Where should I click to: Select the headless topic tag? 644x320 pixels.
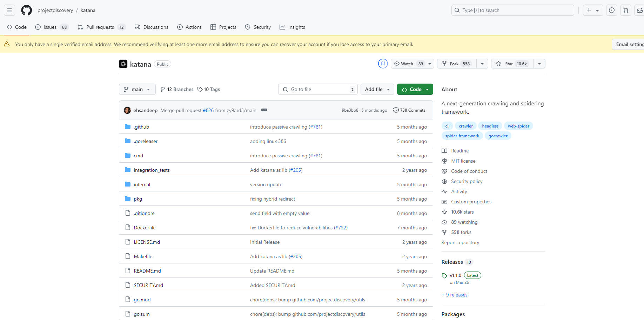tap(490, 126)
